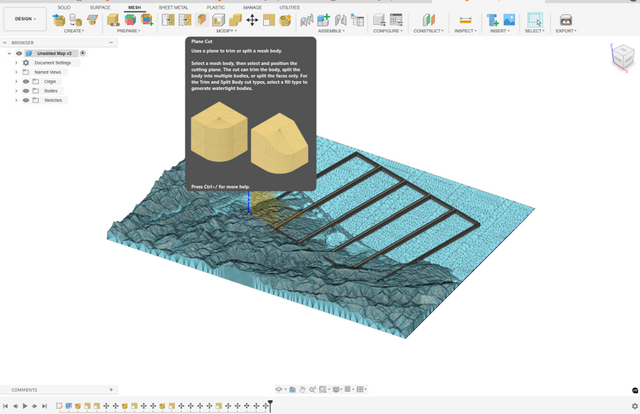
Task: Open the Modify dropdown menu
Action: tap(226, 31)
